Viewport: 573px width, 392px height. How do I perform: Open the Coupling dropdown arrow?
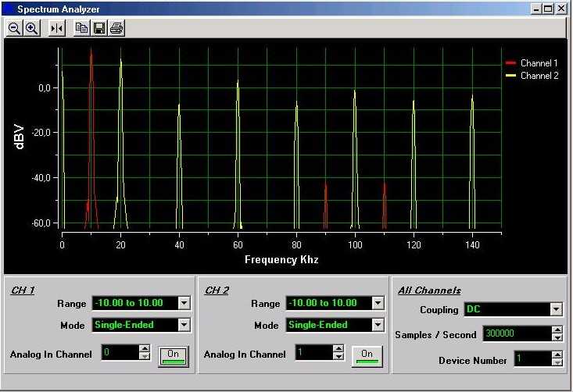click(556, 309)
